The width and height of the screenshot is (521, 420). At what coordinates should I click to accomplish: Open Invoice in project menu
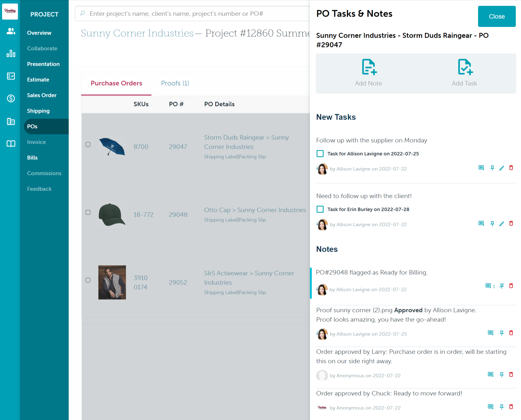coord(36,142)
